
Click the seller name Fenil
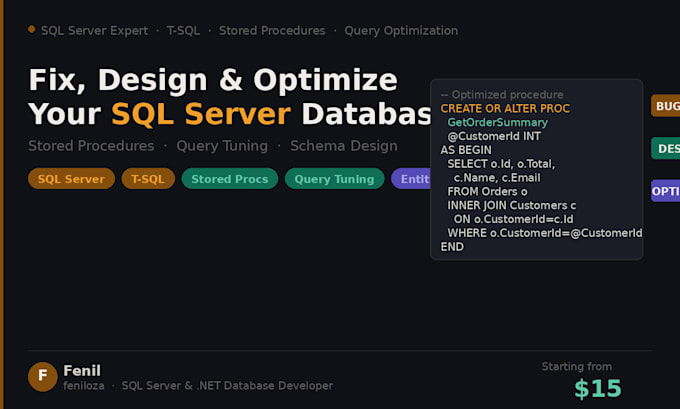click(82, 370)
